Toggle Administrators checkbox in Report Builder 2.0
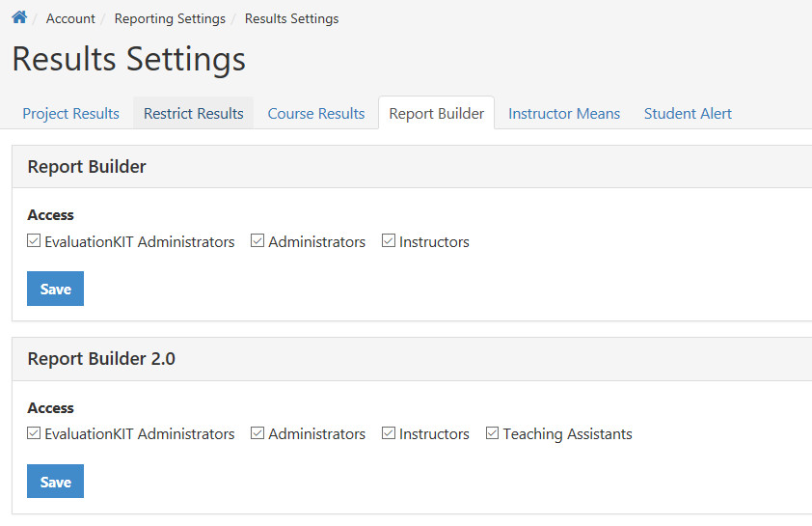This screenshot has width=812, height=526. (x=257, y=432)
